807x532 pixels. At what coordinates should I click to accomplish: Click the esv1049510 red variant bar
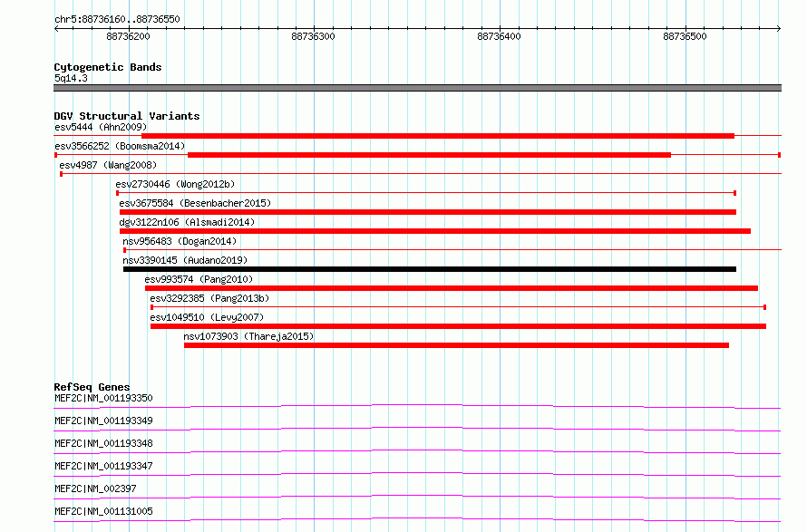[x=458, y=326]
